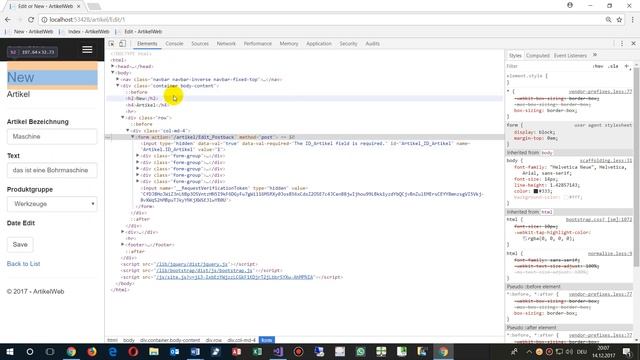Click the zoom magnifier icon in address bar

coord(608,20)
